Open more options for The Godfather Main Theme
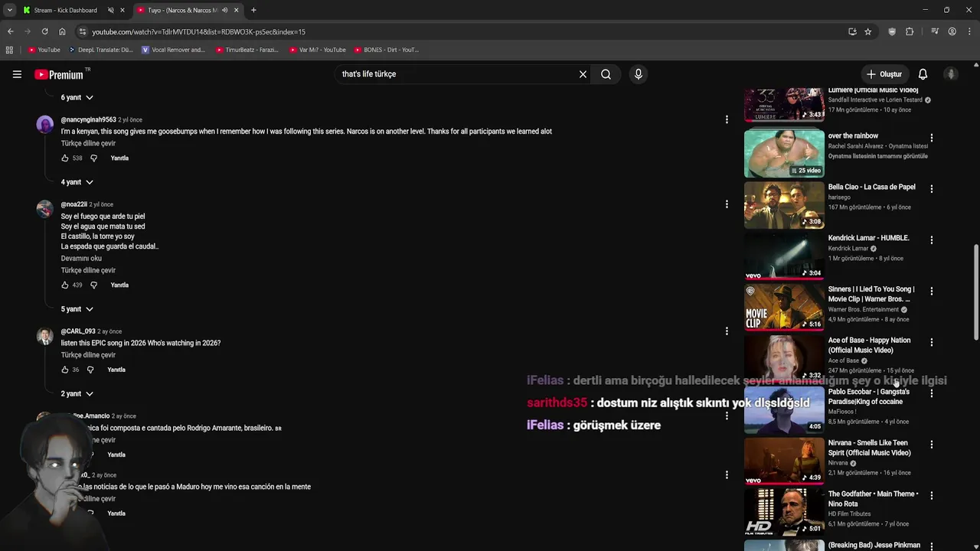Screen dimensions: 980x551 coord(932,496)
